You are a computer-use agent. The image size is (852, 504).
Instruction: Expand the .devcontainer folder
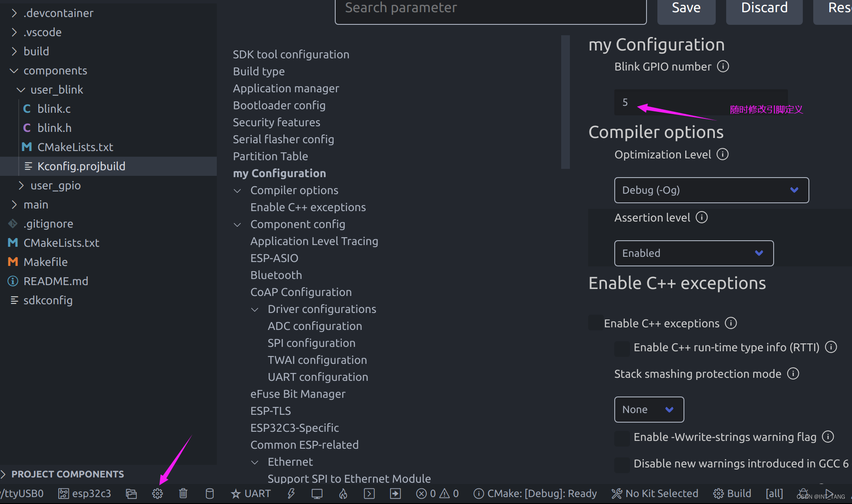coord(14,13)
